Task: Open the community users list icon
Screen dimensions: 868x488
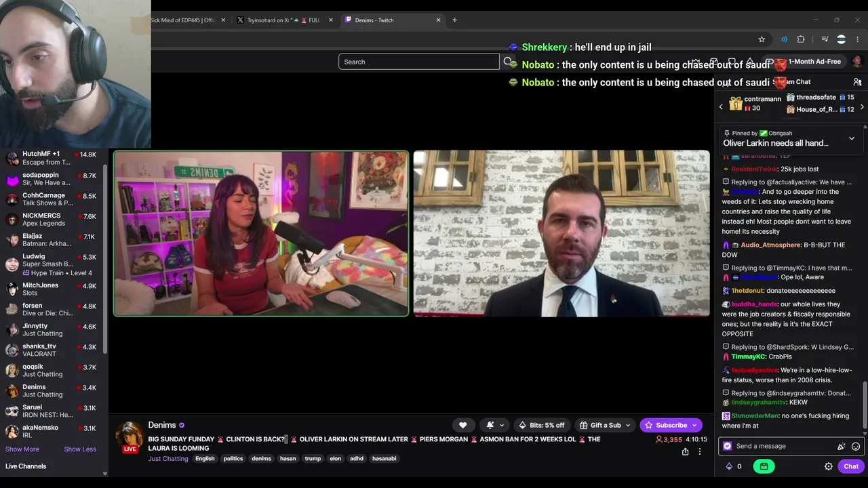Action: (857, 82)
